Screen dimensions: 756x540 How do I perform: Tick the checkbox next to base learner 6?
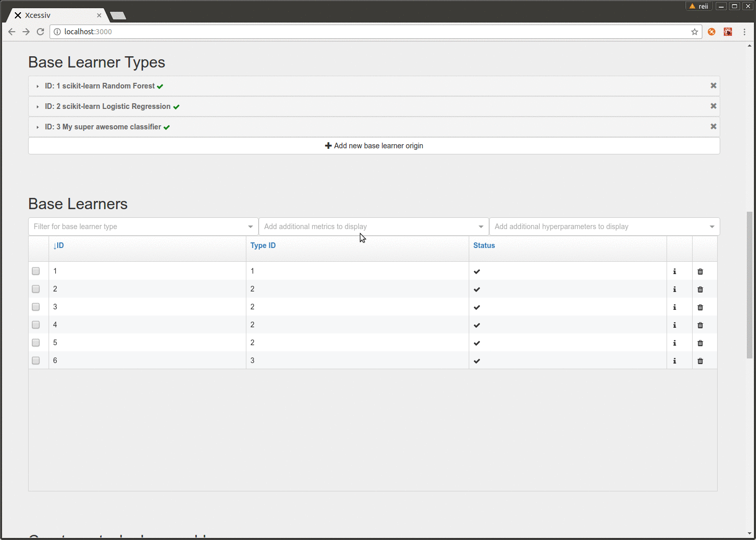click(x=35, y=361)
